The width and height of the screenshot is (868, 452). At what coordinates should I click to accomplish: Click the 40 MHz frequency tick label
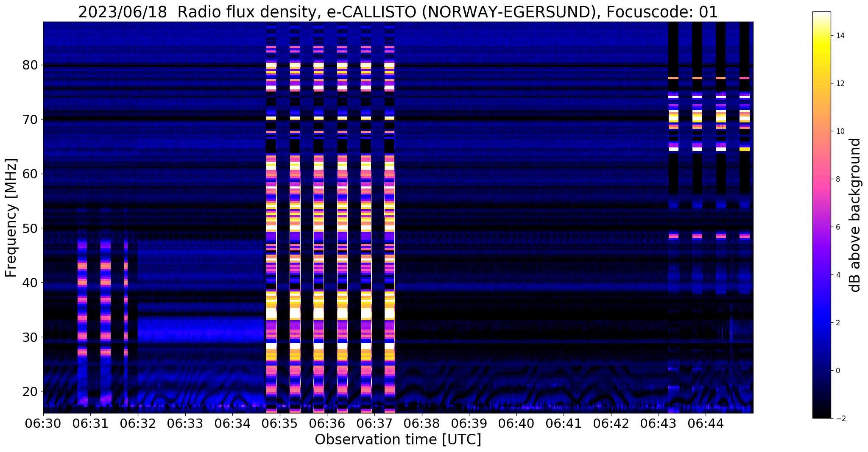tap(31, 283)
